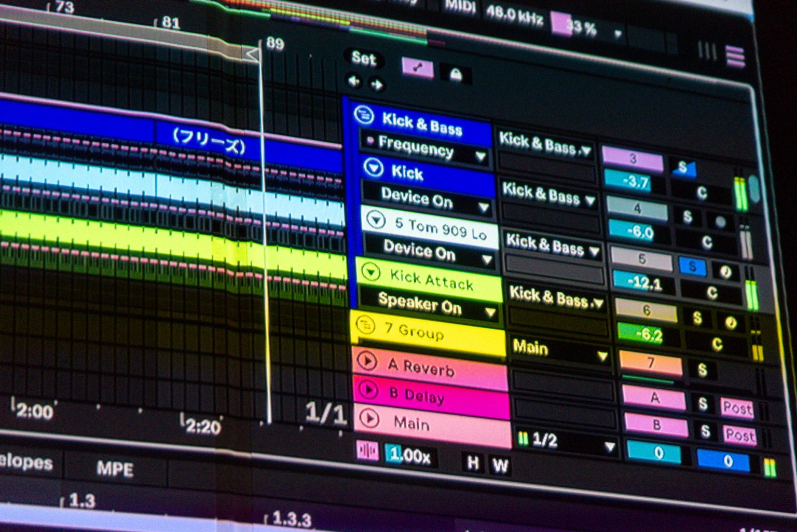The height and width of the screenshot is (532, 797).
Task: Solo track 6 with the S button
Action: click(697, 318)
